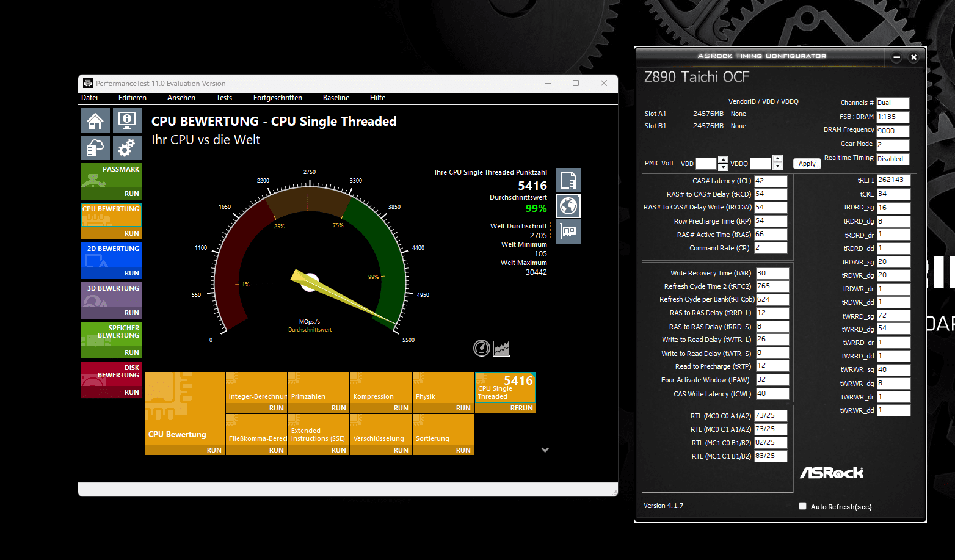This screenshot has height=560, width=955.
Task: Click the cloud baseline manager icon
Action: 95,148
